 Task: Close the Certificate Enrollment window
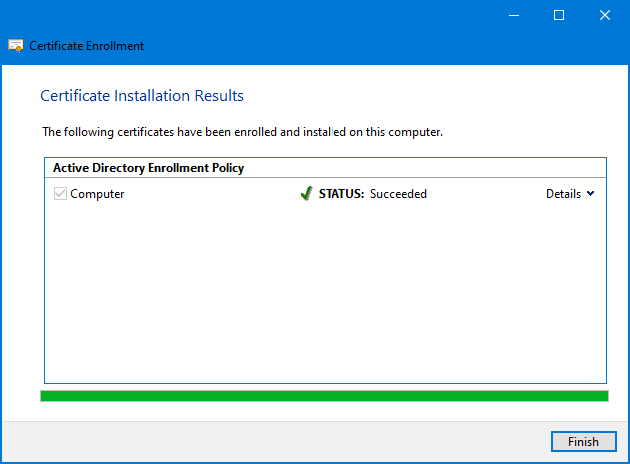tap(605, 15)
